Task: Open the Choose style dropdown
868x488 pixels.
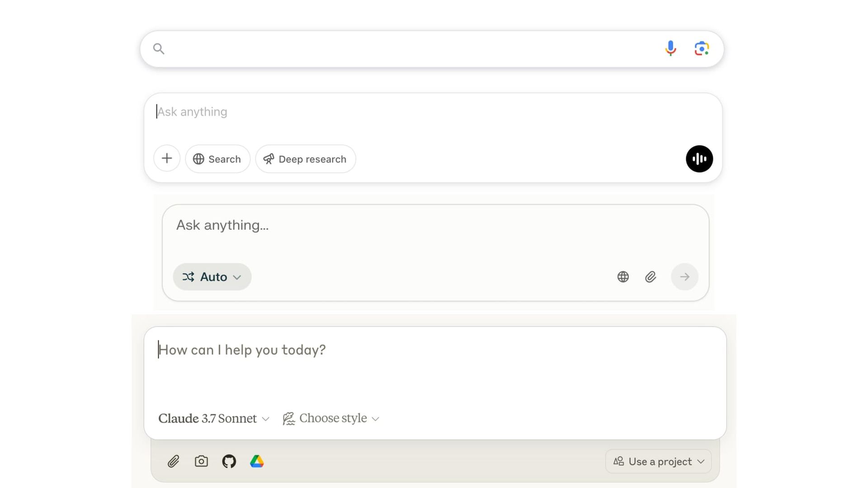Action: point(331,418)
